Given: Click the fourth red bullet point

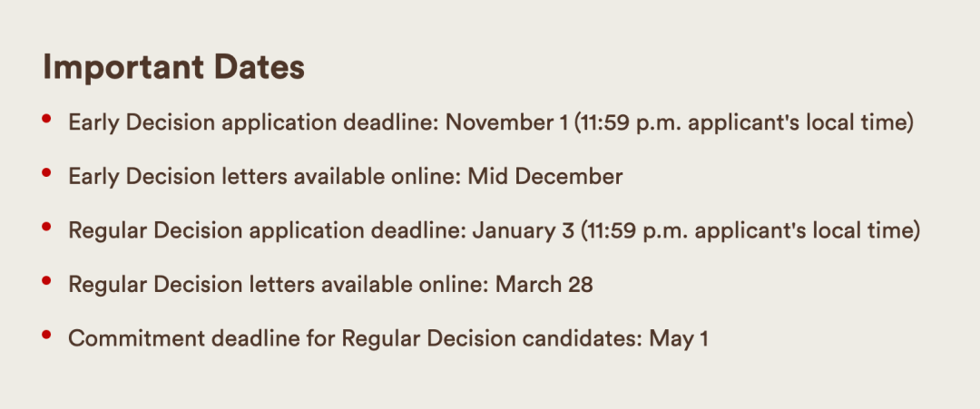Looking at the screenshot, I should point(46,280).
